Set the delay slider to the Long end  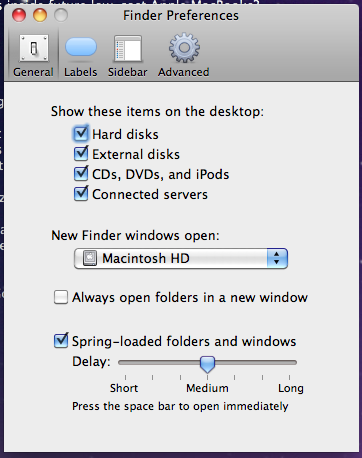coord(289,363)
